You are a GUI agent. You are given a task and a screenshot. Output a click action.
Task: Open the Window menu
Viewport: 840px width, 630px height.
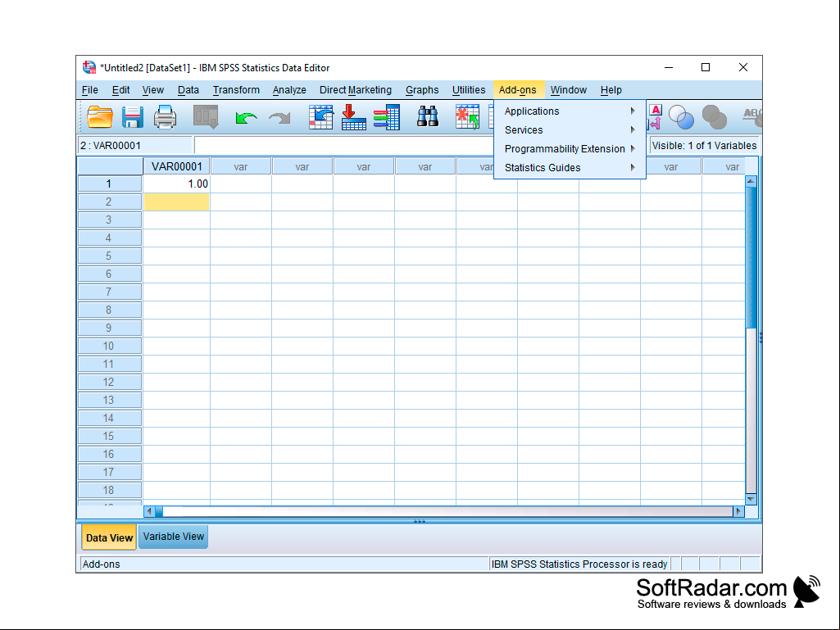pyautogui.click(x=569, y=90)
